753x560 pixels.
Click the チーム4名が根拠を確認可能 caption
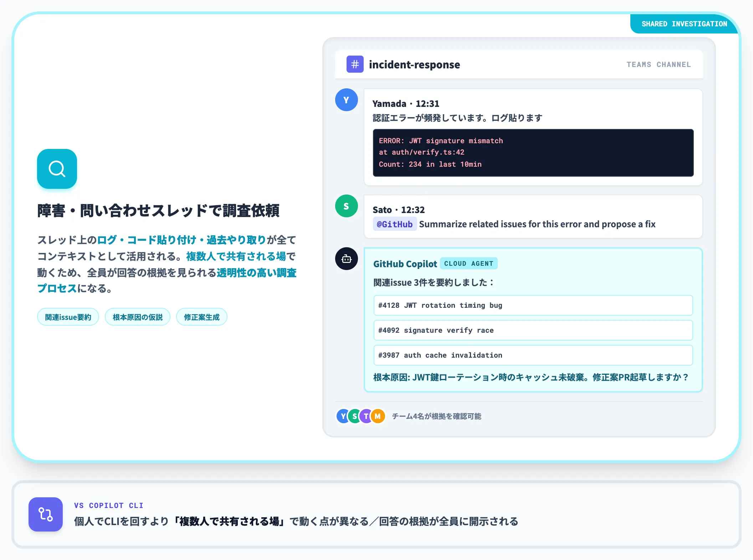(x=437, y=416)
